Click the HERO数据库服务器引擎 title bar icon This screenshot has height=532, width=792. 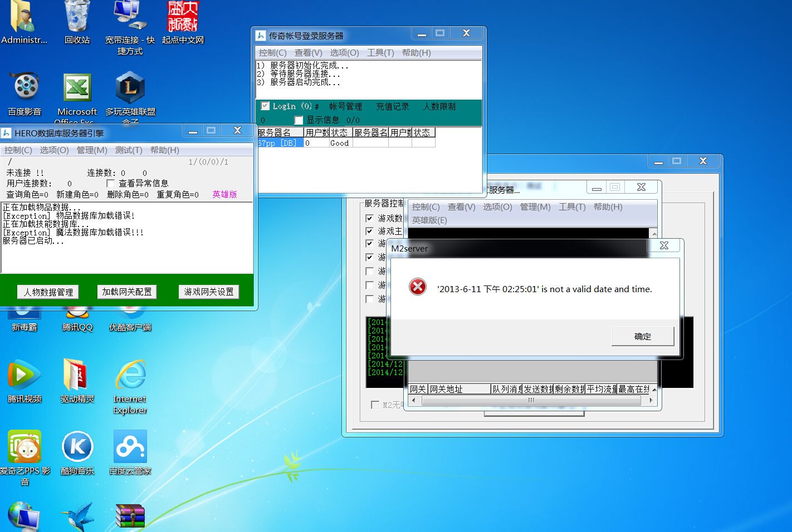click(6, 133)
